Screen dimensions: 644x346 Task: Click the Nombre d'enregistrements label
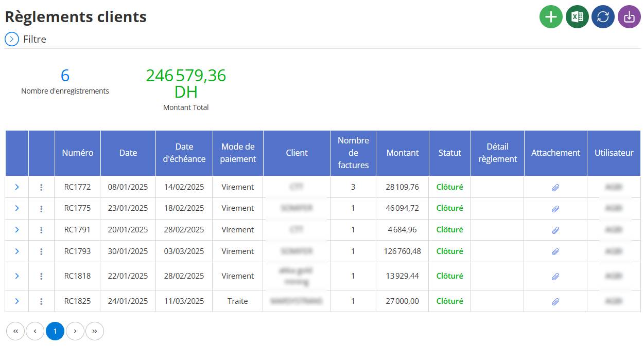[65, 91]
